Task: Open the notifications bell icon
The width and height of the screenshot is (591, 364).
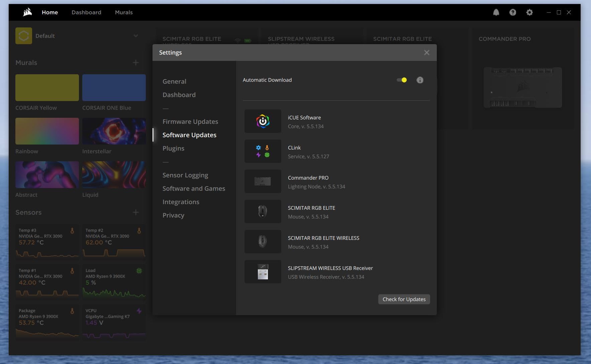Action: pos(496,12)
